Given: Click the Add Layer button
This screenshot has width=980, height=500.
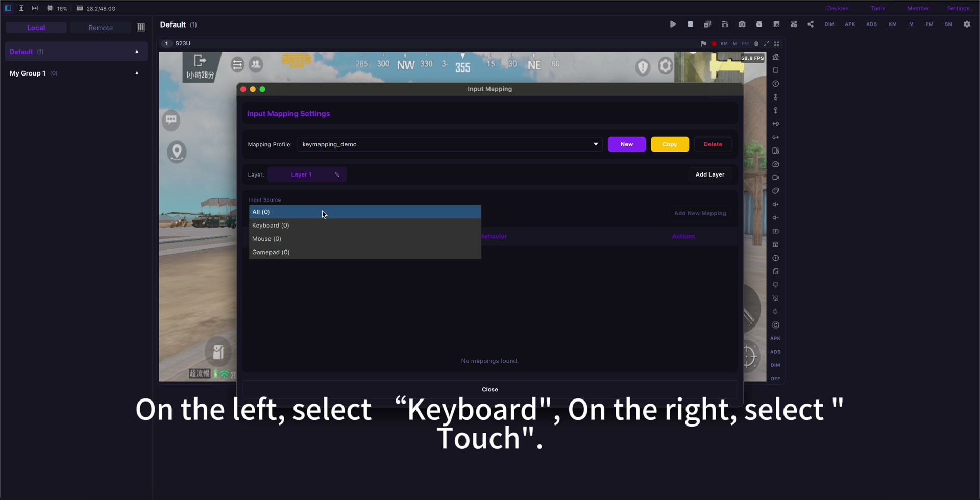Looking at the screenshot, I should [x=710, y=174].
